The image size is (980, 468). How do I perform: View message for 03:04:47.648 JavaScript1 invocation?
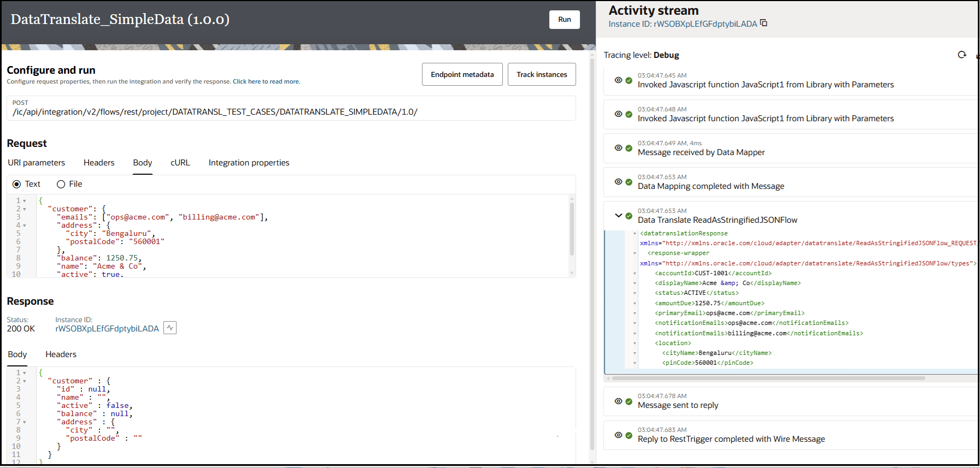[618, 114]
